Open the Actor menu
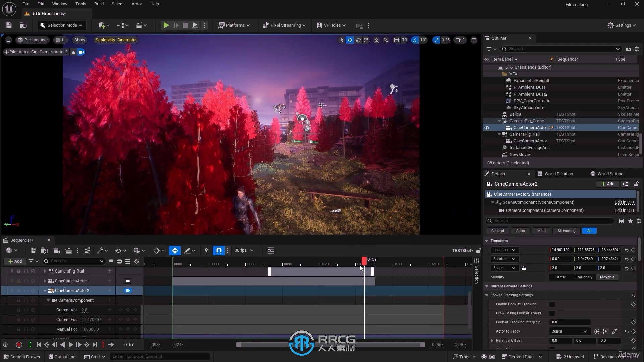Screen dimensions: 644x362 pos(137,4)
